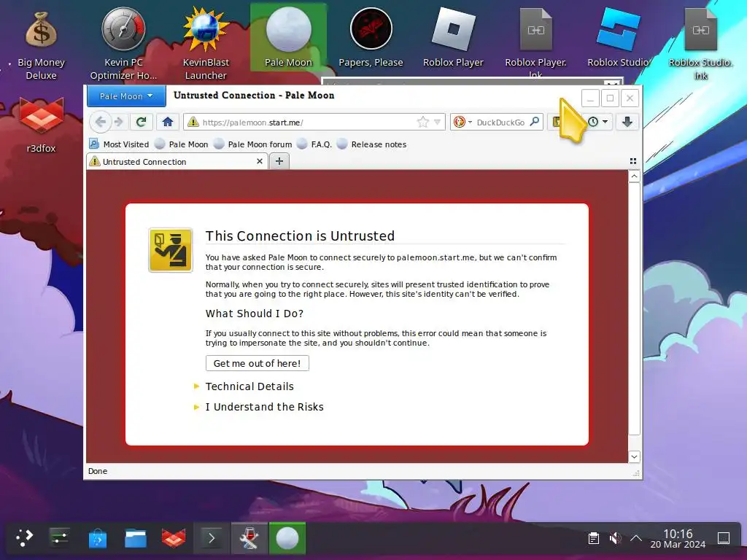Open the URL history dropdown arrow

[437, 122]
